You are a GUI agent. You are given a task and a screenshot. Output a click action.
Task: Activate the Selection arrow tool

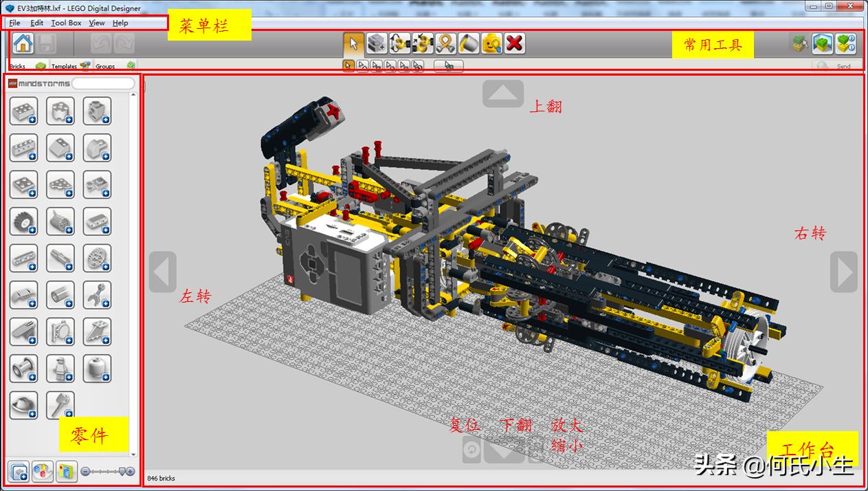354,43
